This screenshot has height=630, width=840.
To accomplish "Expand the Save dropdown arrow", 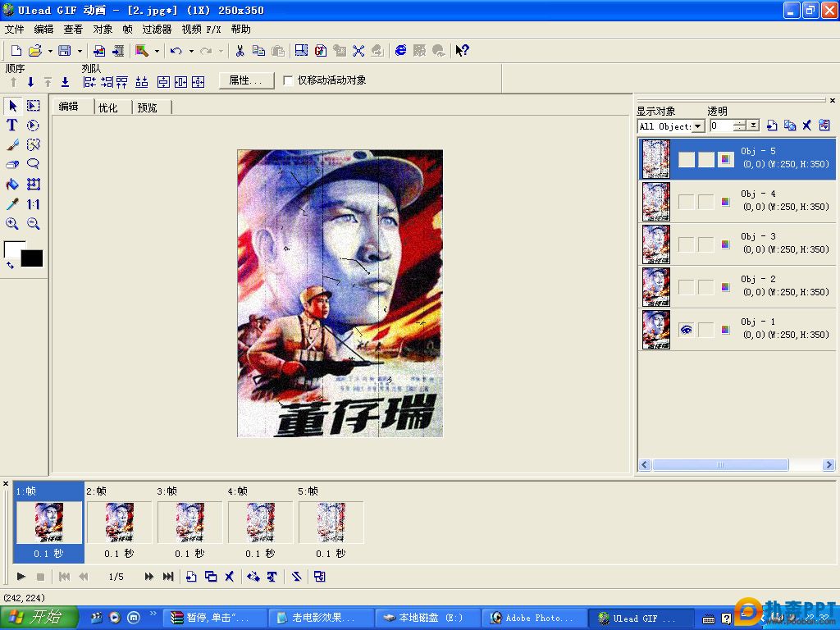I will [80, 51].
